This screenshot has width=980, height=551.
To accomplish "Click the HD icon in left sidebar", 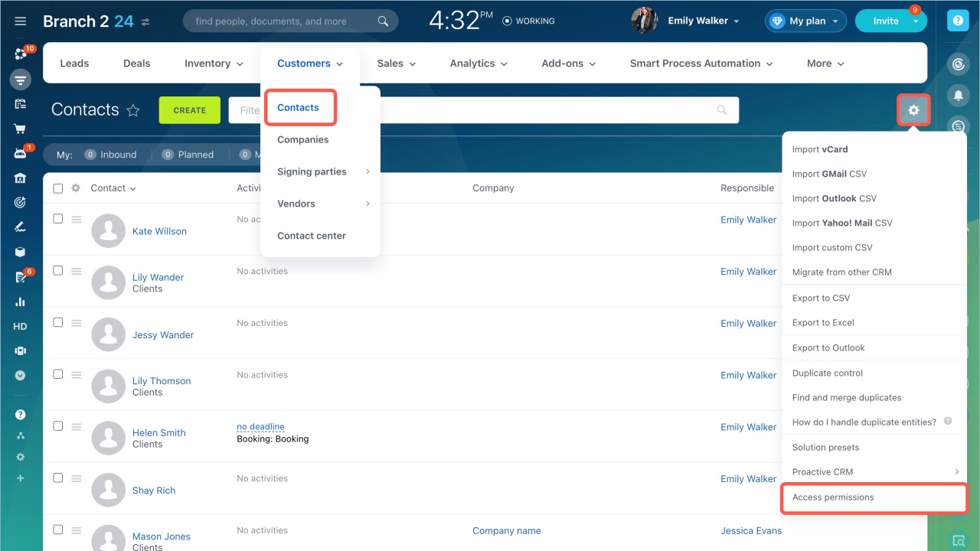I will 21,327.
